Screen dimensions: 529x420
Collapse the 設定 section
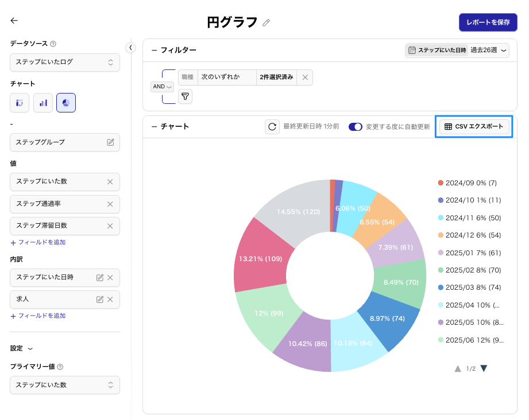coord(30,348)
